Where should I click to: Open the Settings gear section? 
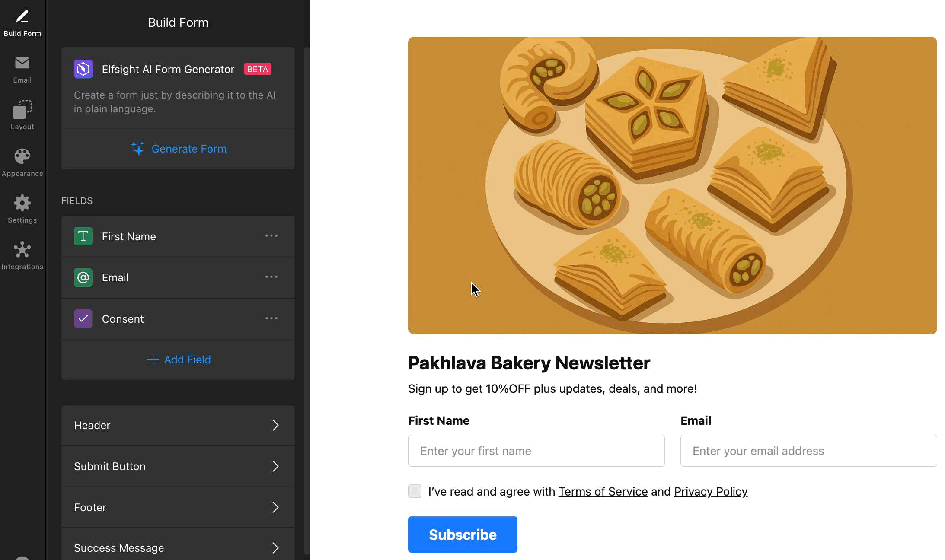pos(22,209)
